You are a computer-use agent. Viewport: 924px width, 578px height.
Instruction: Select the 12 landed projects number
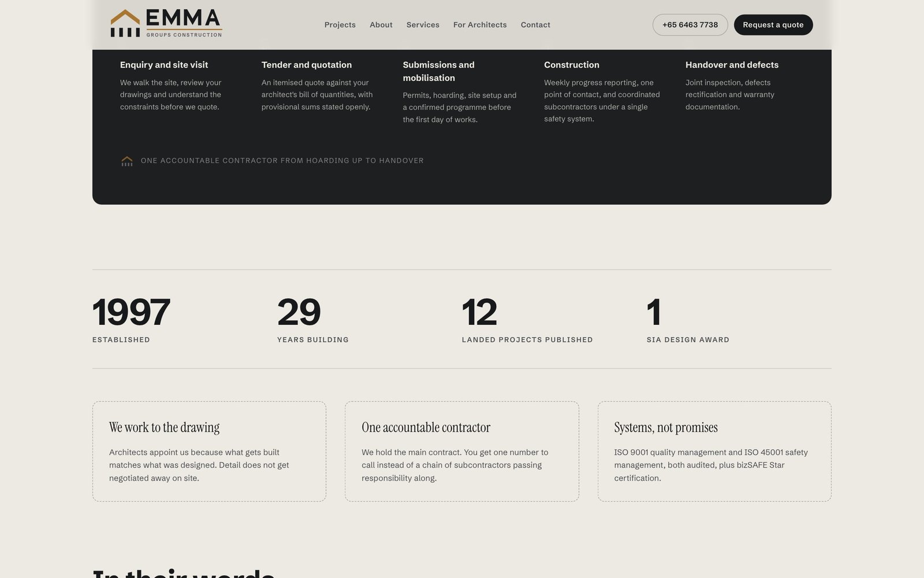[x=479, y=312]
